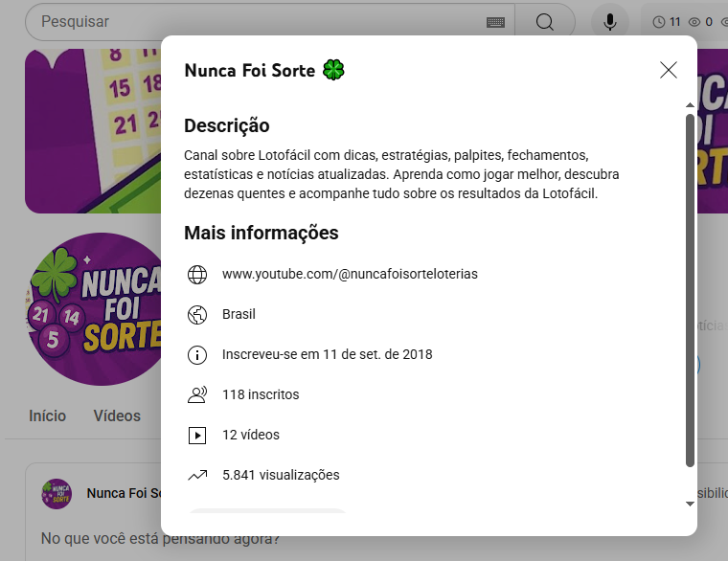Click the purple channel banner image

[93, 131]
